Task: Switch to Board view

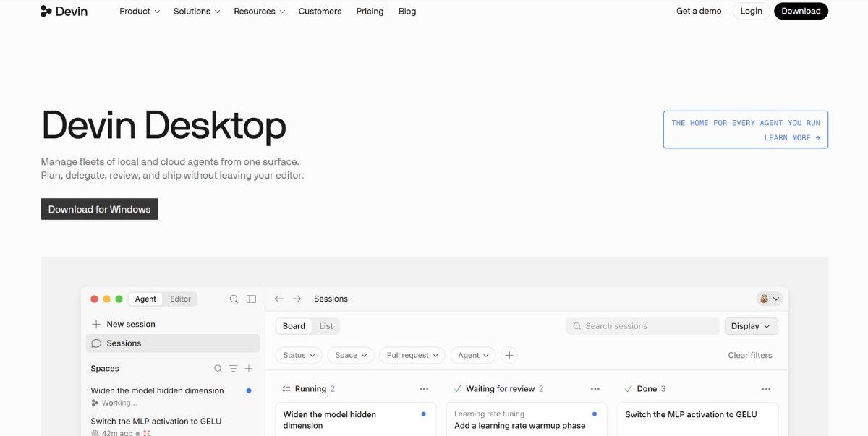Action: point(294,326)
